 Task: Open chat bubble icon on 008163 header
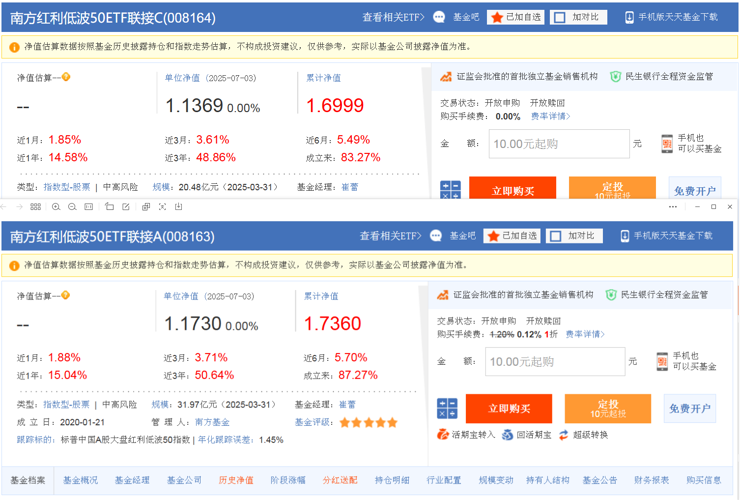click(x=436, y=236)
